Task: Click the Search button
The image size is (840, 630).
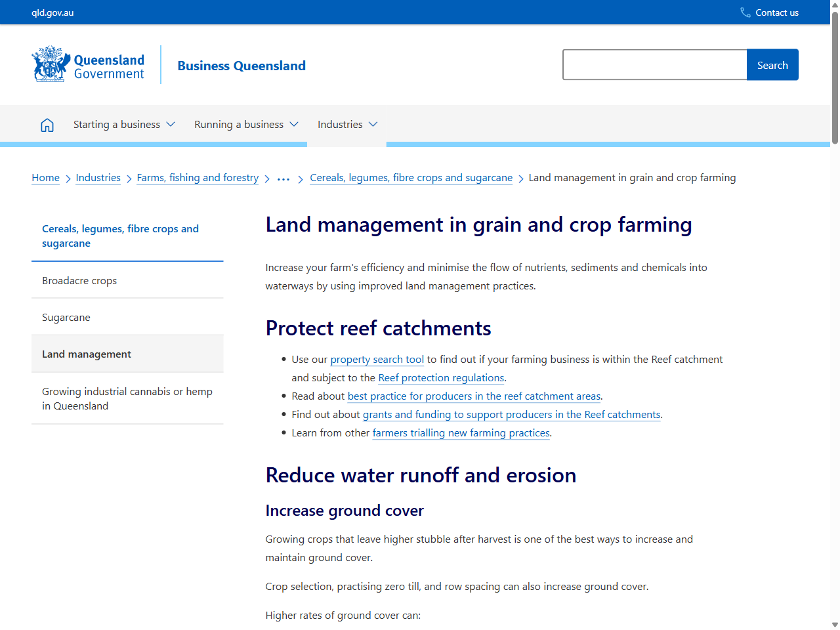Action: click(x=772, y=64)
